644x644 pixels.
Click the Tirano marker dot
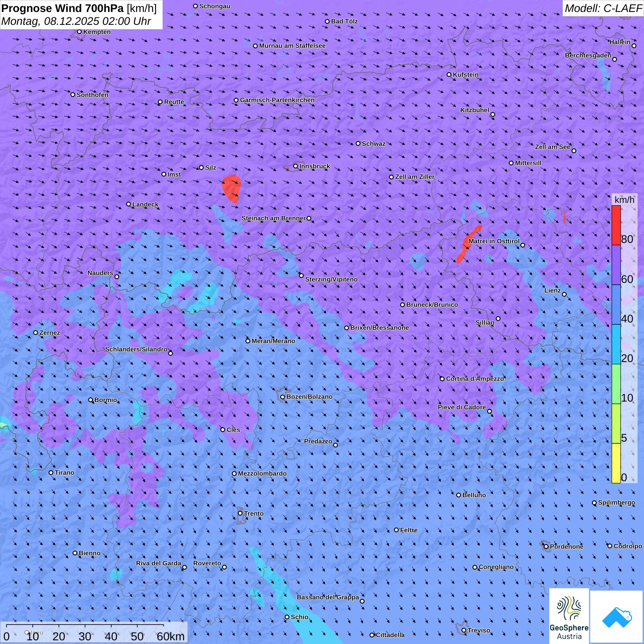point(51,472)
